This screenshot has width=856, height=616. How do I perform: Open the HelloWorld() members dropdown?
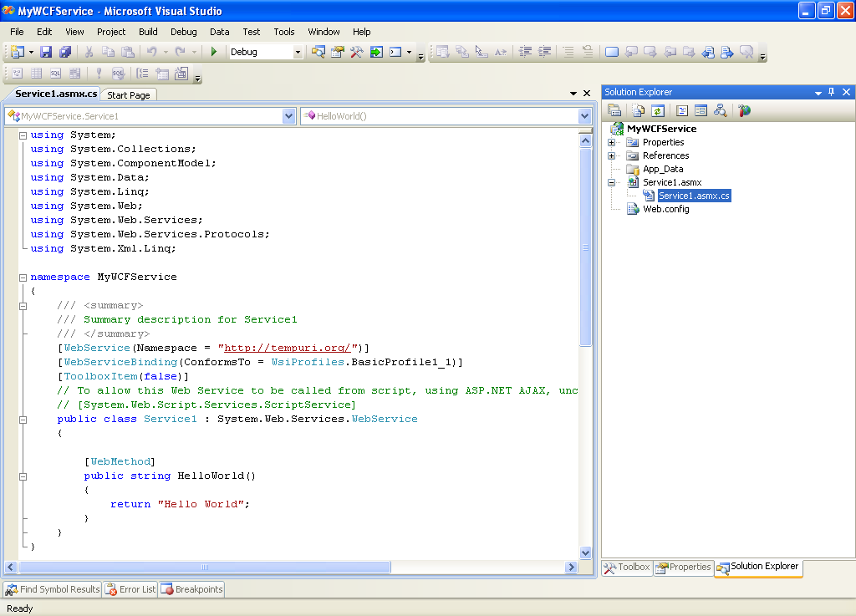(584, 116)
